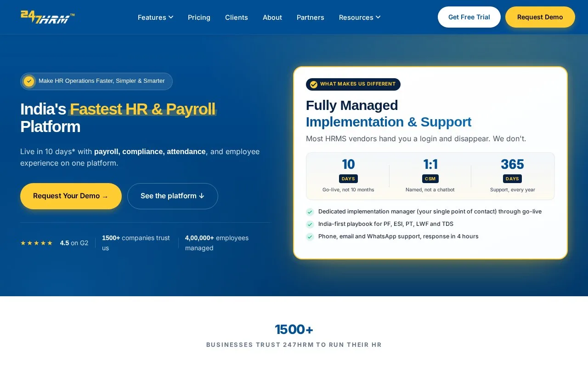This screenshot has width=588, height=368.
Task: Expand the Resources dropdown menu
Action: click(x=360, y=17)
